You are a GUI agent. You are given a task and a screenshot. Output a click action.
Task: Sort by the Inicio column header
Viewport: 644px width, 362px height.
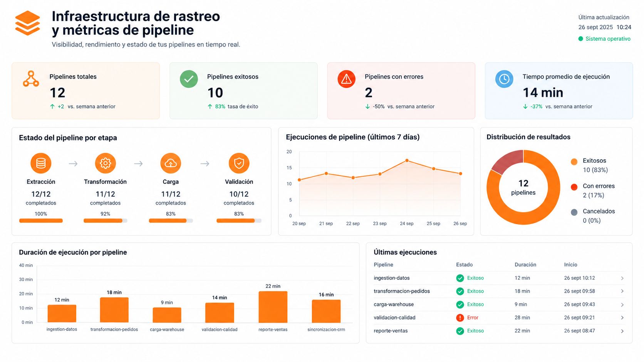(x=570, y=265)
